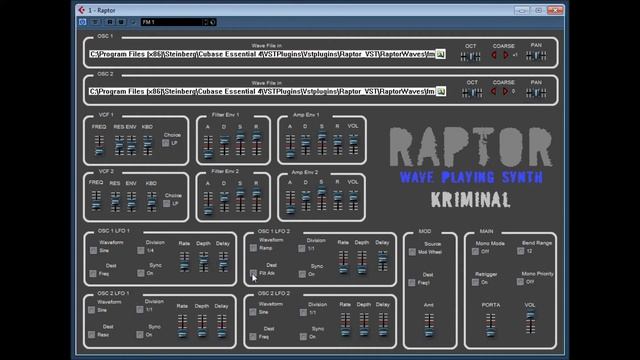Screen dimensions: 640x360
Task: Toggle Mono Priority Off switch
Action: point(520,282)
